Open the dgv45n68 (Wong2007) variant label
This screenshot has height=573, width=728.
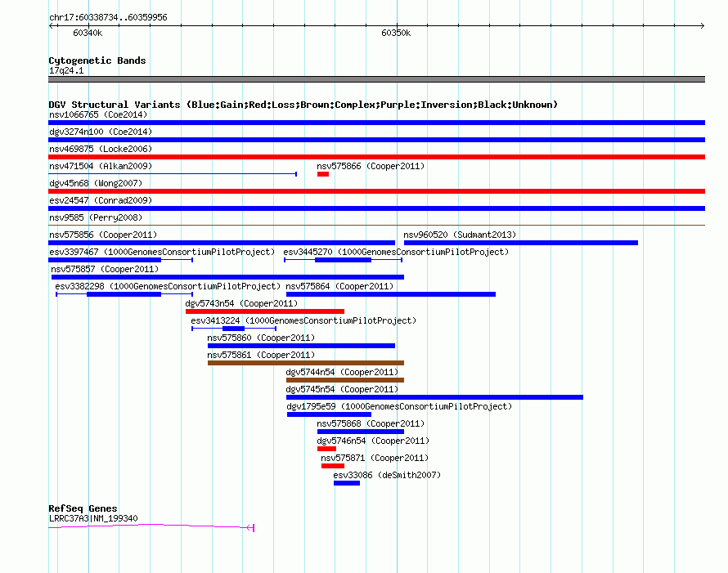[x=96, y=183]
